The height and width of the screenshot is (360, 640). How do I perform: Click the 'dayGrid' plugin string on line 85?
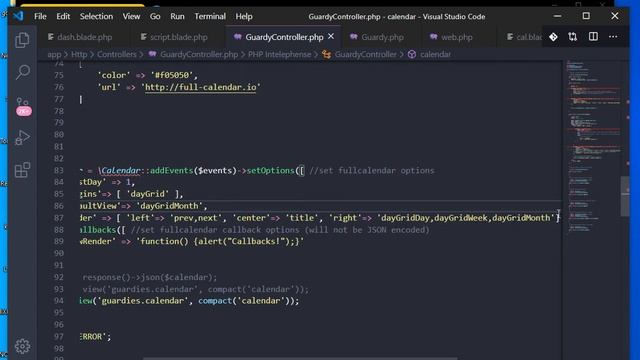click(147, 194)
